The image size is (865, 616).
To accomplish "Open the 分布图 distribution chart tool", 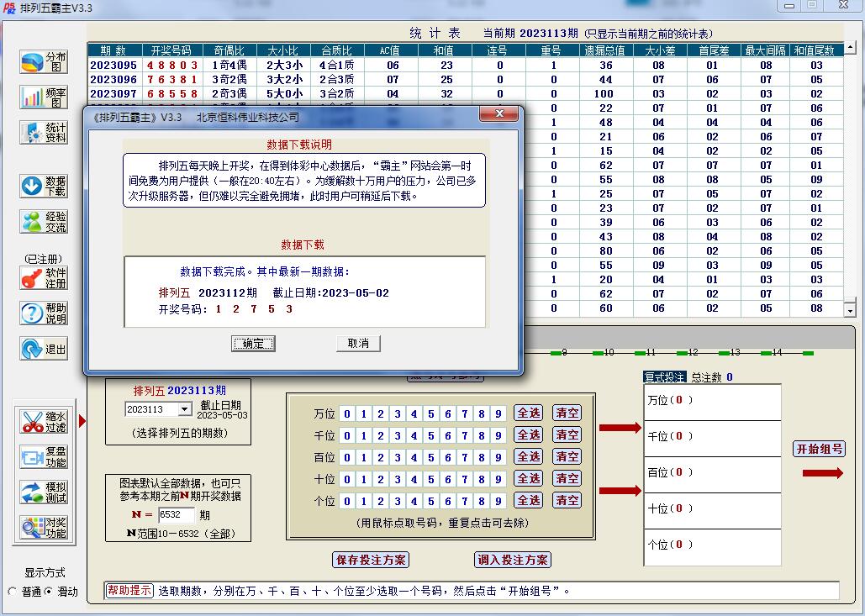I will pyautogui.click(x=42, y=61).
